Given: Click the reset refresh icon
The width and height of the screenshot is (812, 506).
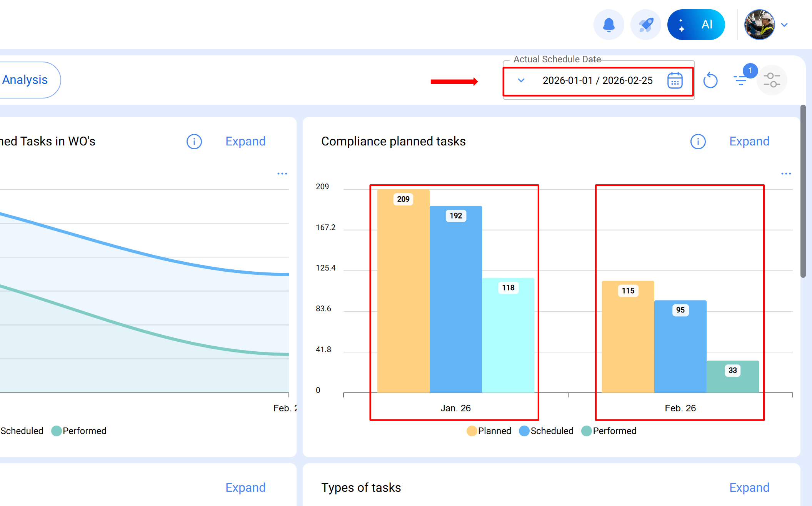Looking at the screenshot, I should click(710, 80).
